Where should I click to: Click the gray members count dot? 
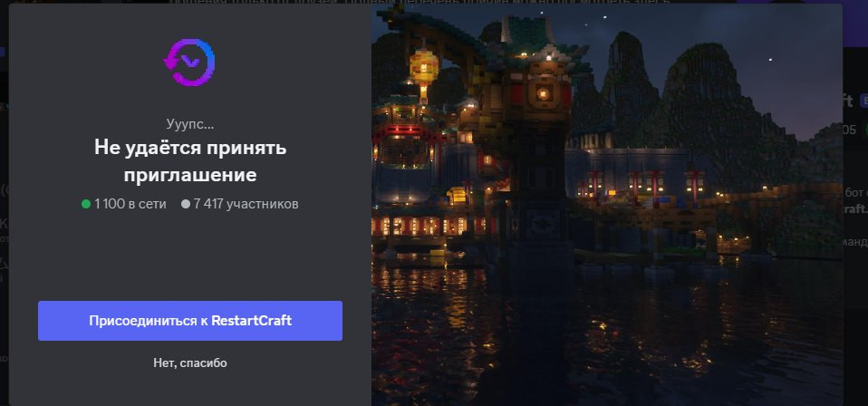point(186,204)
